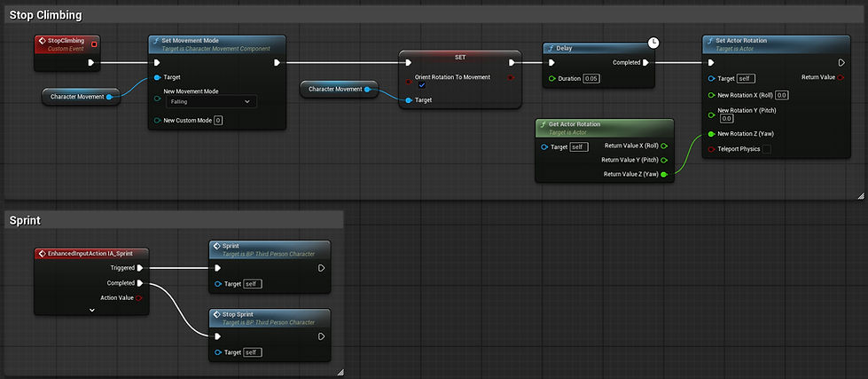868x379 pixels.
Task: Click the IA_Sprint node's Completed exec pin
Action: coord(140,283)
